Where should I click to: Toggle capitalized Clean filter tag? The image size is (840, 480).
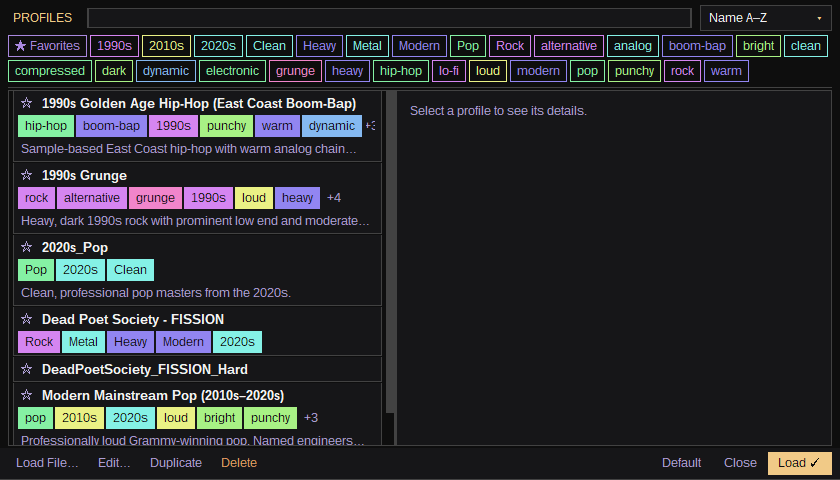tap(269, 46)
